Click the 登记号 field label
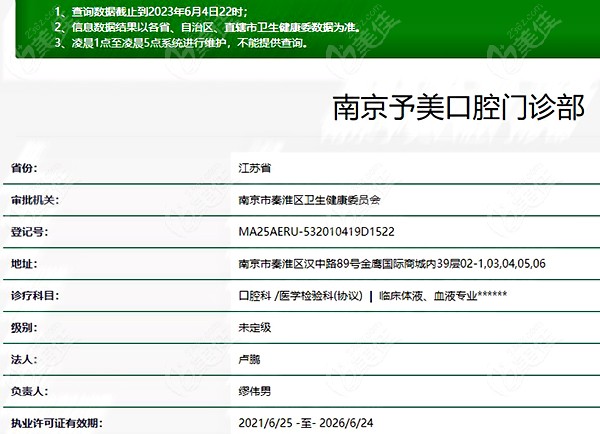Image resolution: width=600 pixels, height=434 pixels. coord(28,232)
